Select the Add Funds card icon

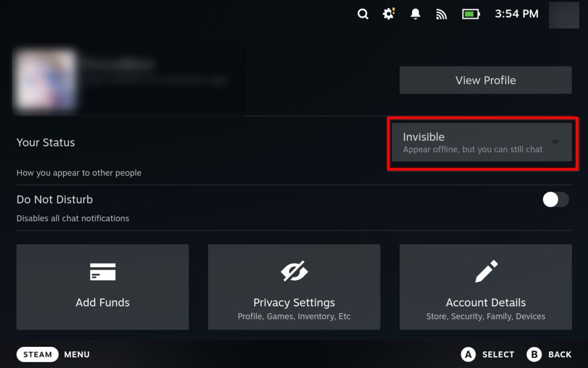102,272
